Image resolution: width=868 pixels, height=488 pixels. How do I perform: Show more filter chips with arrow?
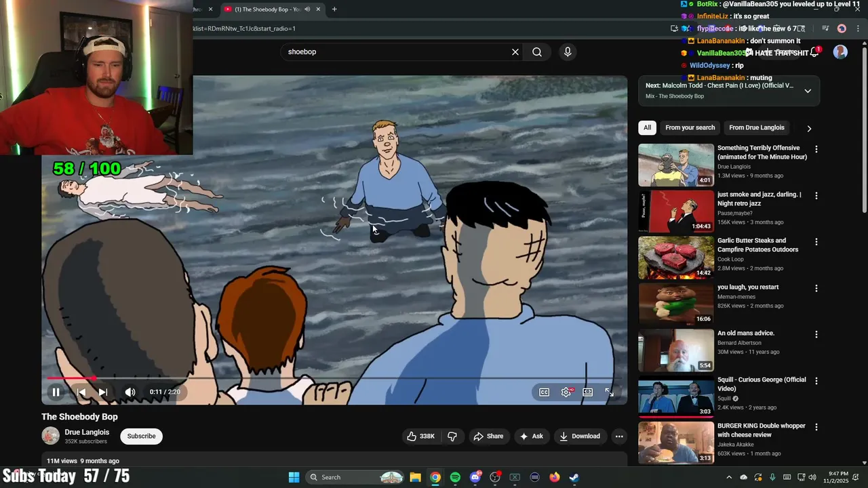coord(809,128)
